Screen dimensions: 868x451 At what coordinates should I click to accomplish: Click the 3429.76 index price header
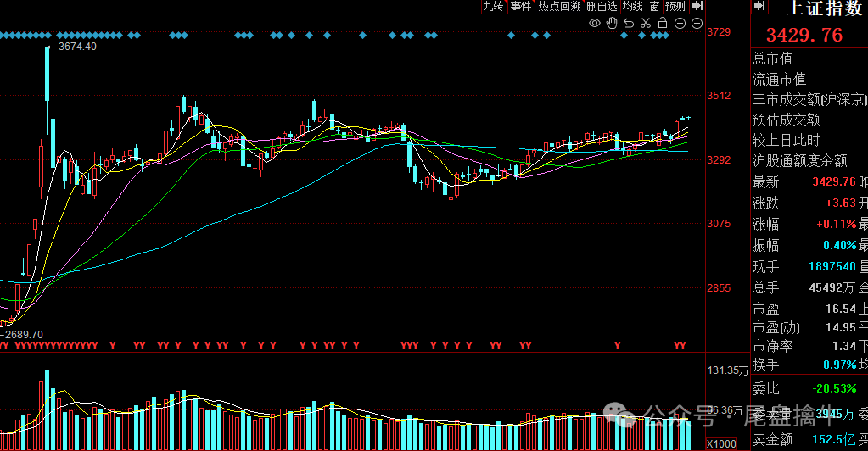pos(804,35)
